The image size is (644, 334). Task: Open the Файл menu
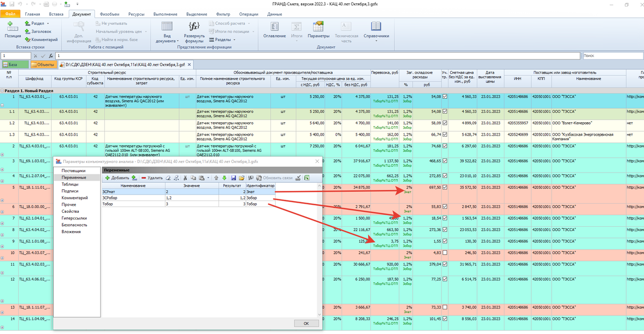click(x=10, y=13)
